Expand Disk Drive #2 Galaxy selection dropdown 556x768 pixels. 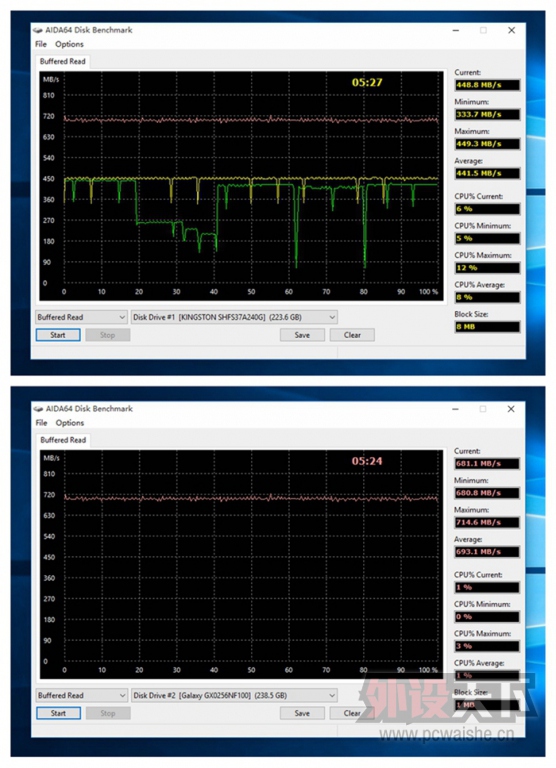click(x=234, y=696)
